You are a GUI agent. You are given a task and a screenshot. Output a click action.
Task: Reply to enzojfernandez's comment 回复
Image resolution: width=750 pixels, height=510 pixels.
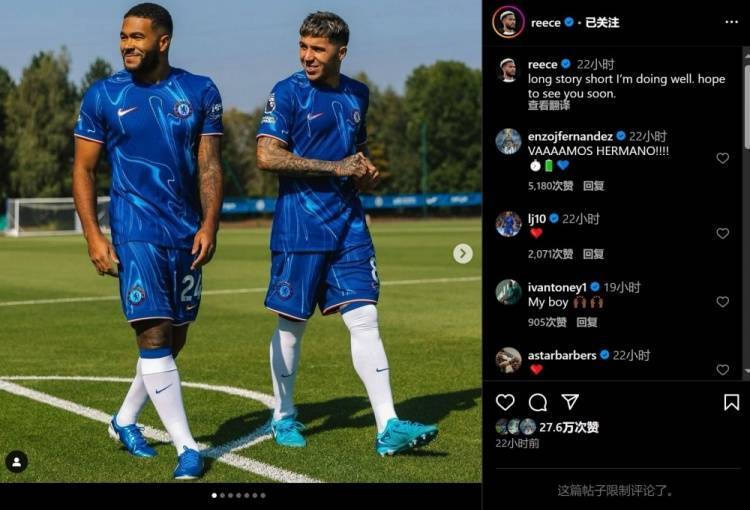[x=594, y=186]
